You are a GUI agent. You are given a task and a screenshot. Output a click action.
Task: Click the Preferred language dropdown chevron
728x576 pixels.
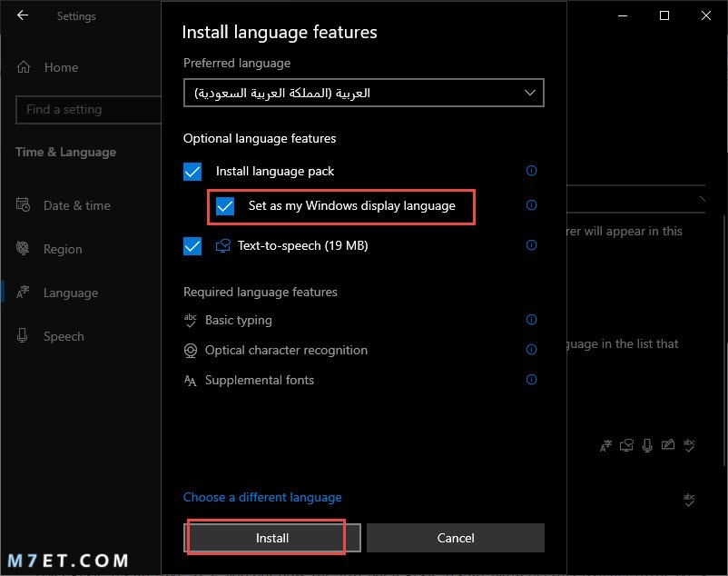530,93
